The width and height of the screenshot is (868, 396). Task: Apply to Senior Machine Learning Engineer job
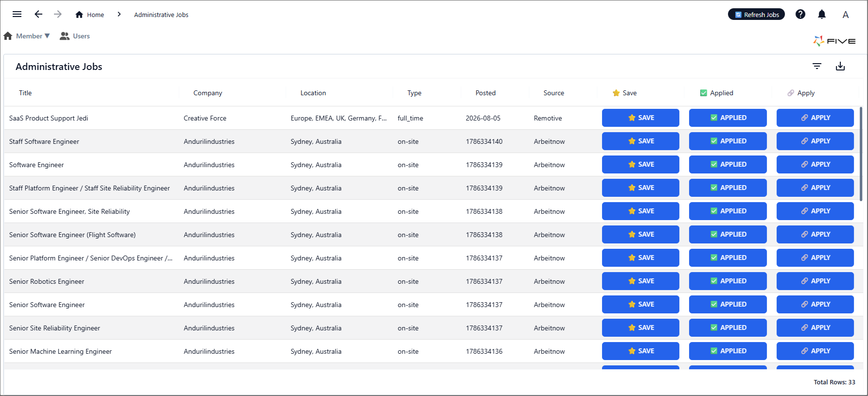[815, 351]
